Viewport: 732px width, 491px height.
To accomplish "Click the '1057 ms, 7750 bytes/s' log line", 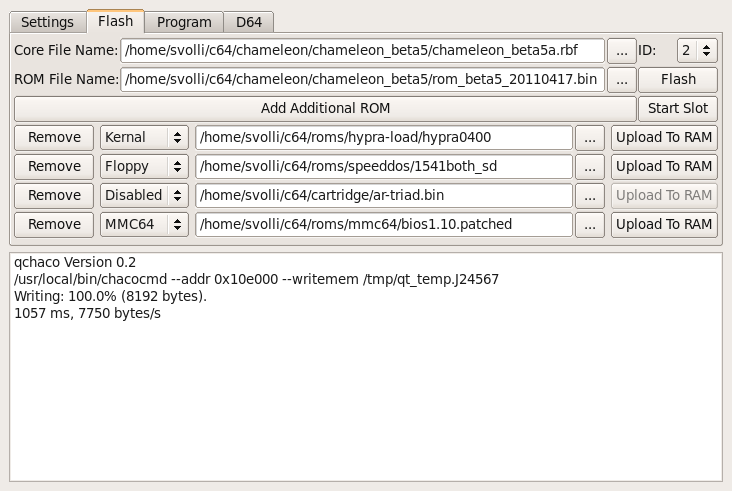I will (x=87, y=313).
